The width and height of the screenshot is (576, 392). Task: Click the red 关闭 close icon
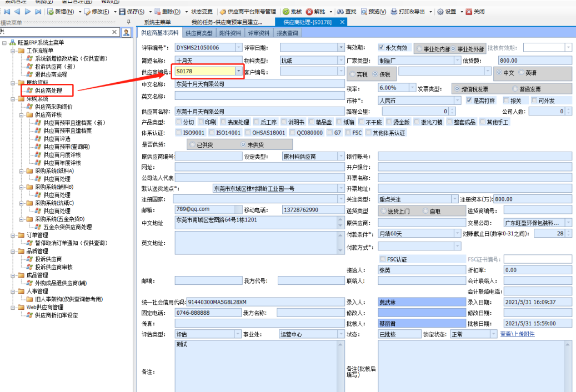pos(469,12)
